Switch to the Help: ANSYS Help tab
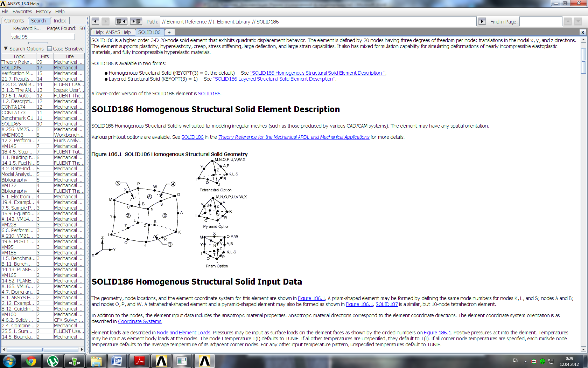 click(112, 32)
